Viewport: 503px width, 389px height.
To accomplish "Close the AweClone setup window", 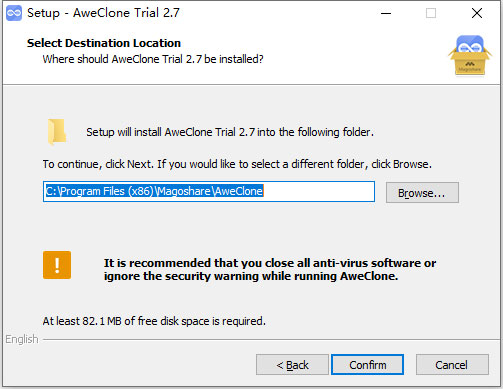I will tap(477, 13).
